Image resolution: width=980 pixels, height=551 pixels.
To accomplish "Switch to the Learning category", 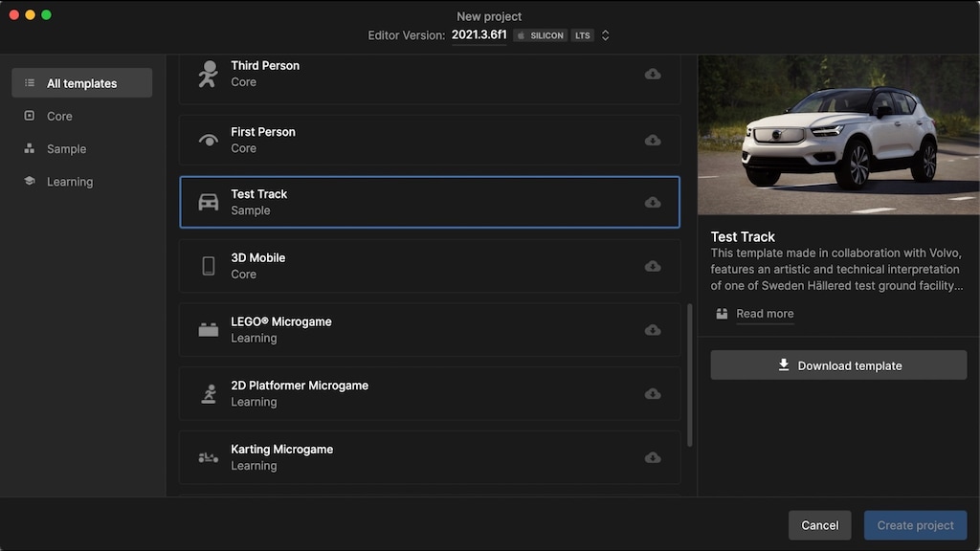I will 69,181.
